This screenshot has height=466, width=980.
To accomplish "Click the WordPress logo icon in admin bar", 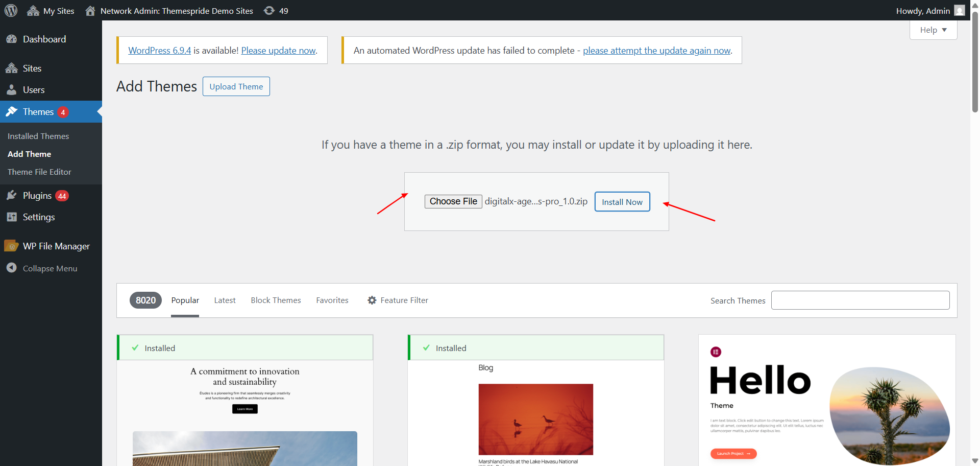I will [11, 10].
